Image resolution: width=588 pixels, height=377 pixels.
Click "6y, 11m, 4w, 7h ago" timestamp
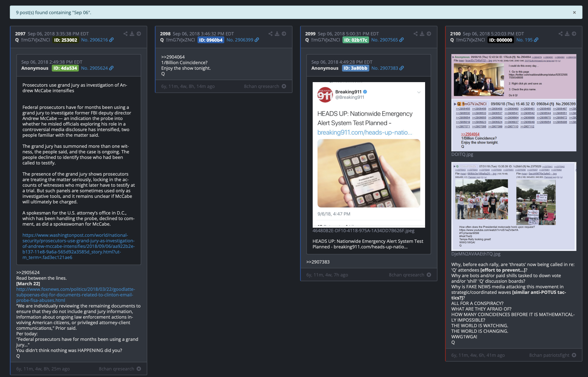point(327,275)
